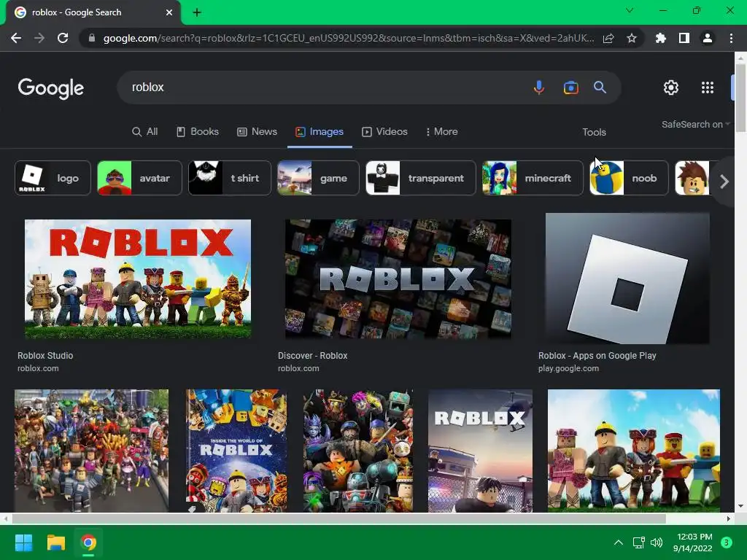Image resolution: width=747 pixels, height=560 pixels.
Task: Select the noob suggestion chip
Action: coord(629,178)
